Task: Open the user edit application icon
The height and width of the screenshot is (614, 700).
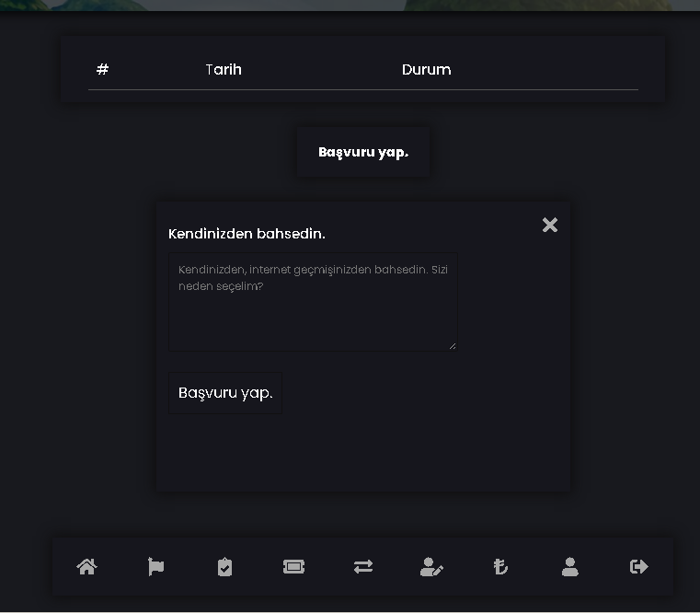Action: pyautogui.click(x=431, y=567)
